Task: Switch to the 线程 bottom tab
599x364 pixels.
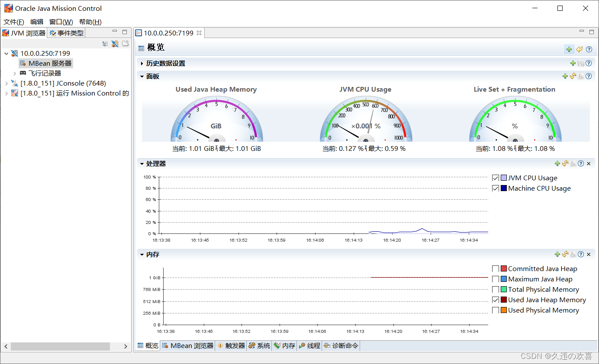Action: (309, 346)
